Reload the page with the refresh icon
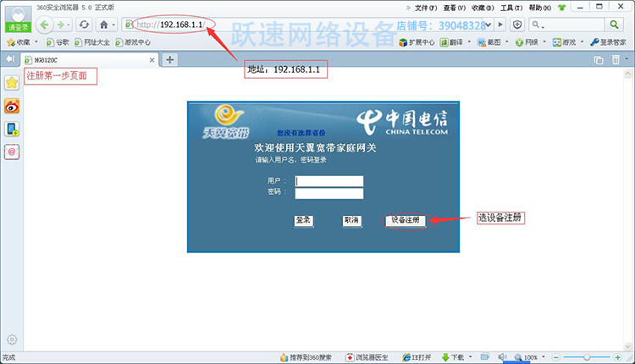The height and width of the screenshot is (364, 635). coord(84,25)
